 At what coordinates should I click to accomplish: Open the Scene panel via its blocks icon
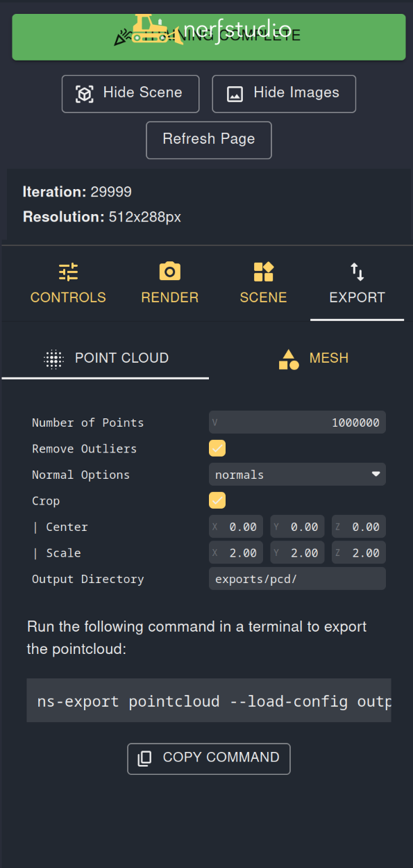coord(263,272)
